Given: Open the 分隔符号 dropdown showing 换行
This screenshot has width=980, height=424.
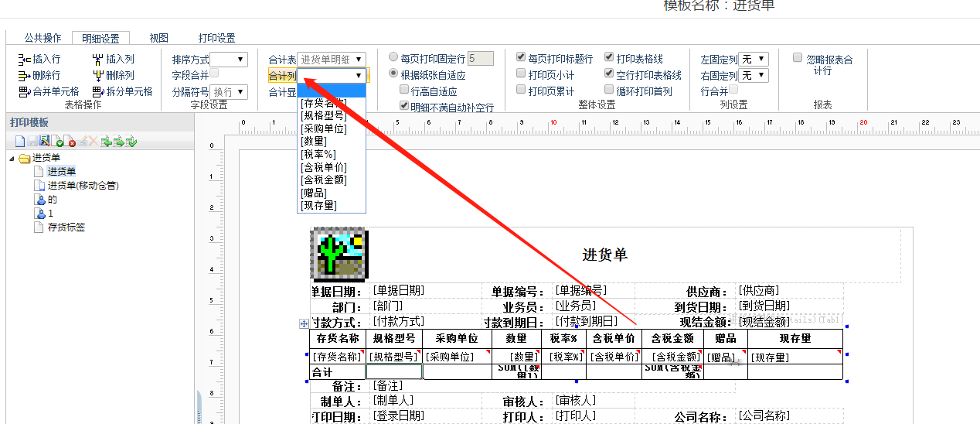Looking at the screenshot, I should 229,92.
